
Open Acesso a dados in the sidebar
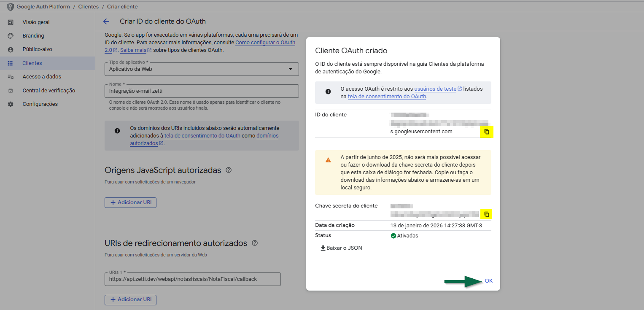coord(42,77)
